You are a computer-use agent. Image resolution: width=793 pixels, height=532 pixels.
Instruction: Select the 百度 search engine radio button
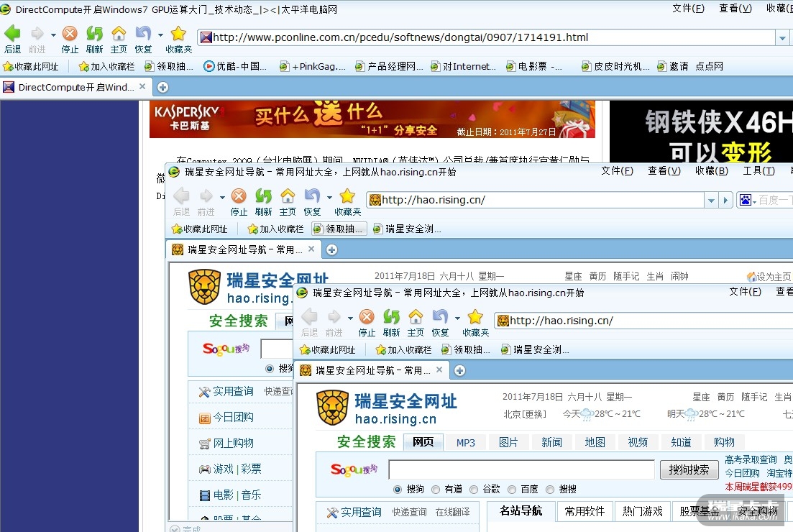pyautogui.click(x=512, y=489)
